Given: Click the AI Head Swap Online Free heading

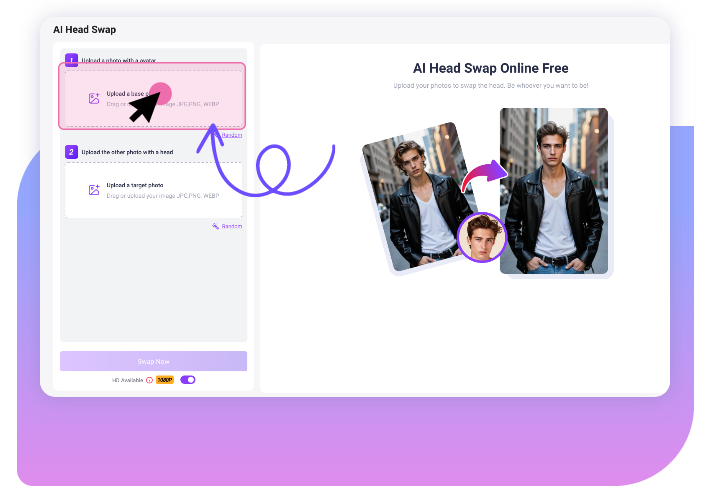Looking at the screenshot, I should click(490, 68).
